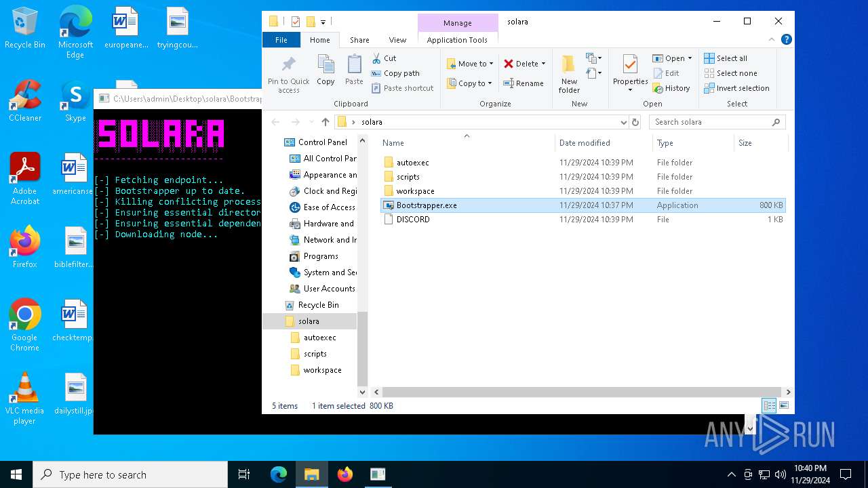The width and height of the screenshot is (868, 488).
Task: Switch to Details view layout icon
Action: [769, 406]
